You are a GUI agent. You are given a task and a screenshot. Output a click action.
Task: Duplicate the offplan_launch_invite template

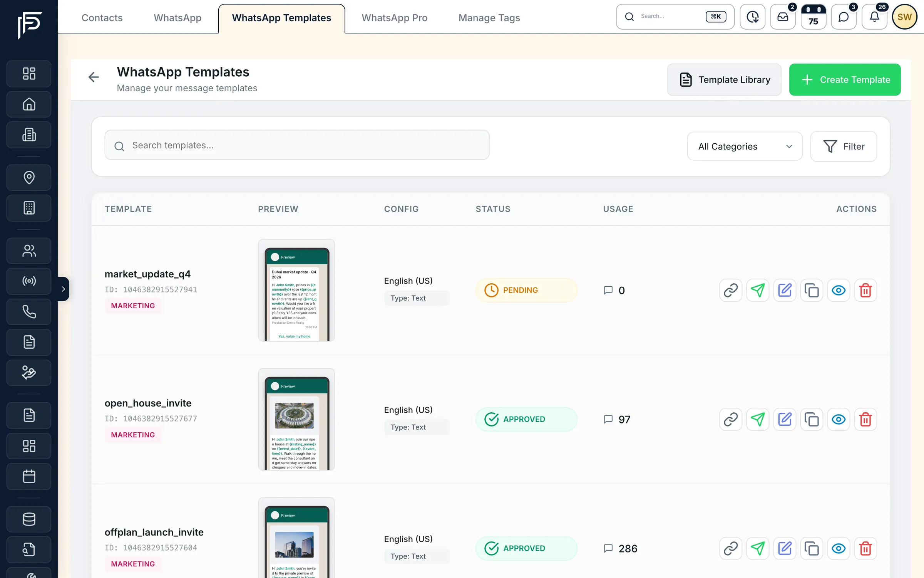coord(812,548)
